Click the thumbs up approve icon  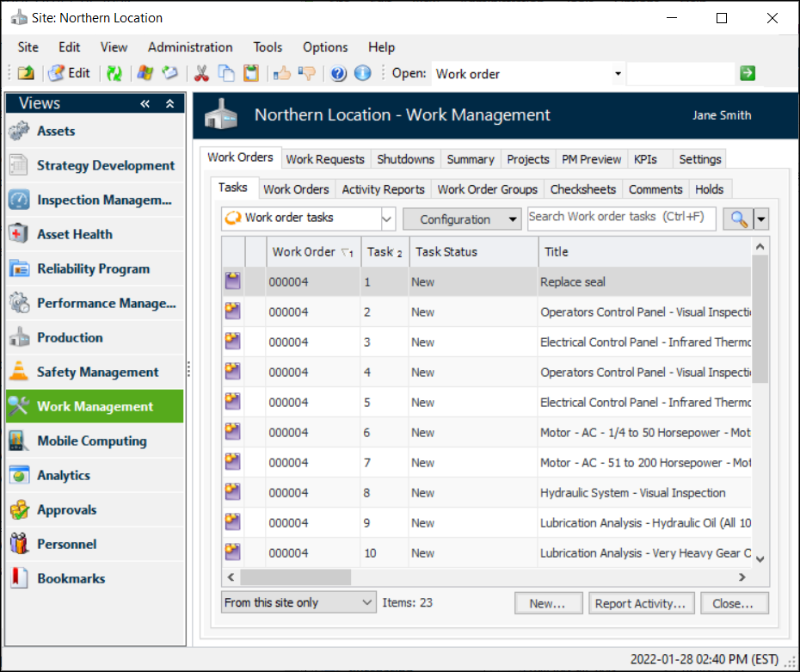(281, 74)
